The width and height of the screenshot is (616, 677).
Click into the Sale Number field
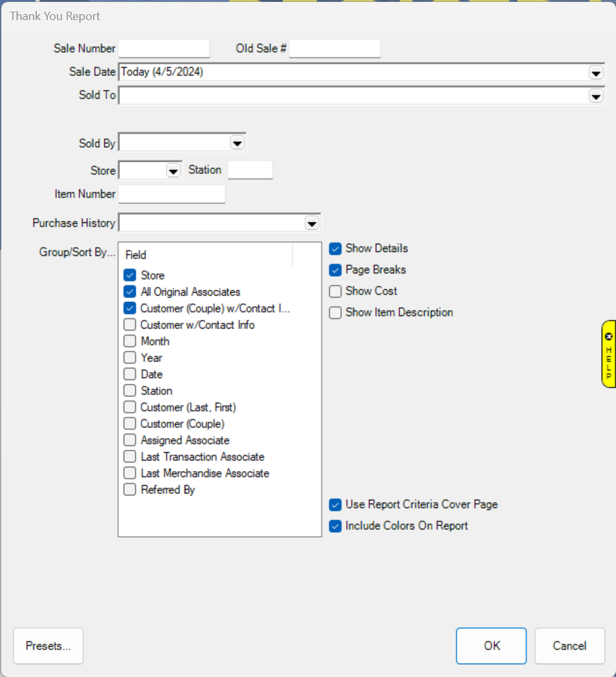(x=164, y=48)
